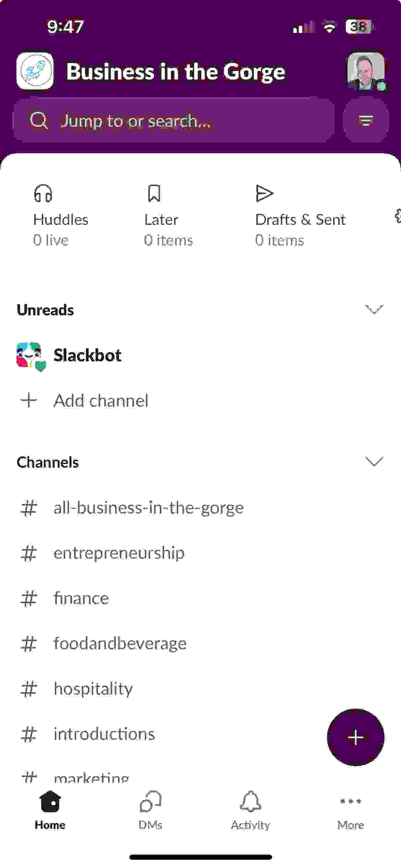Collapse the Channels section

pyautogui.click(x=374, y=462)
